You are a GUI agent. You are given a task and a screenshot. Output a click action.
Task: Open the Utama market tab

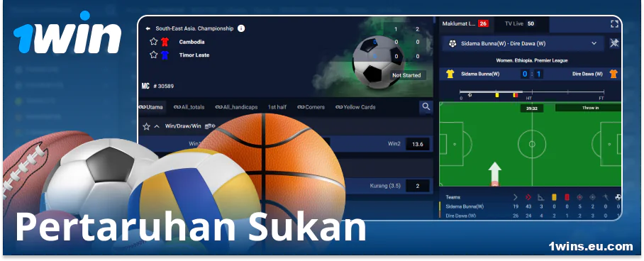pos(151,107)
